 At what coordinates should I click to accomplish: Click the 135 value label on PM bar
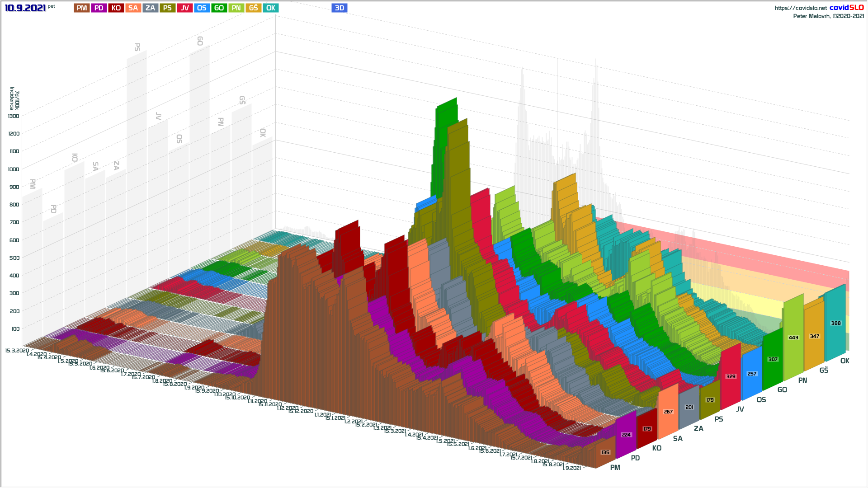pos(605,452)
